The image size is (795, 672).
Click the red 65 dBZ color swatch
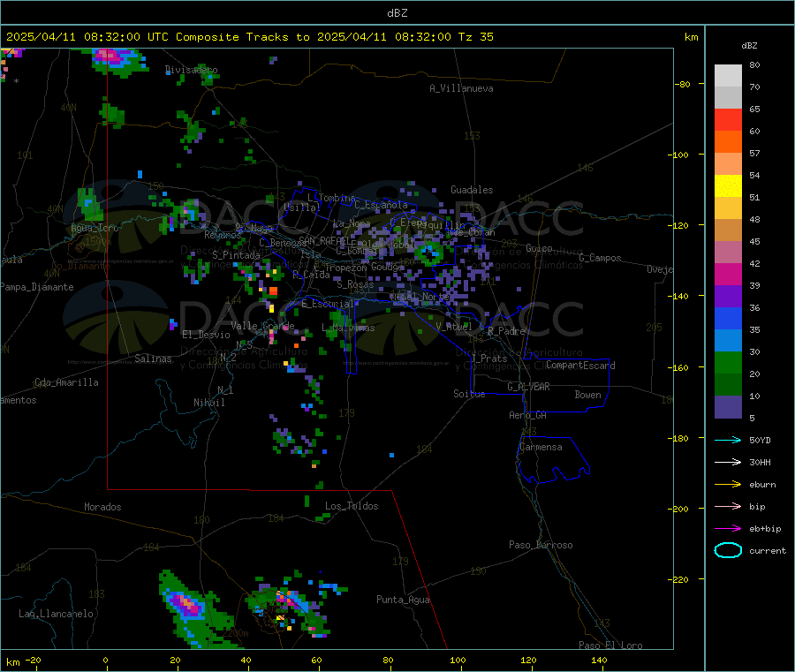pos(728,119)
